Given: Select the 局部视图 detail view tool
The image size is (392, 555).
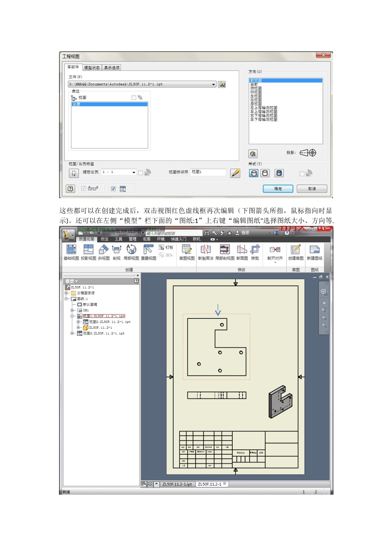Looking at the screenshot, I should [x=131, y=252].
